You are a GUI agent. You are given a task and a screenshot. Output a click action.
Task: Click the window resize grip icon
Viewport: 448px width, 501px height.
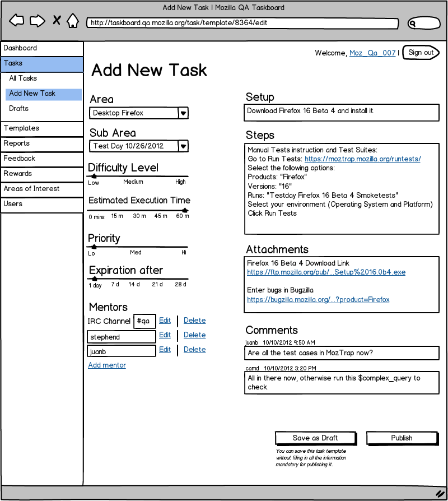[440, 494]
